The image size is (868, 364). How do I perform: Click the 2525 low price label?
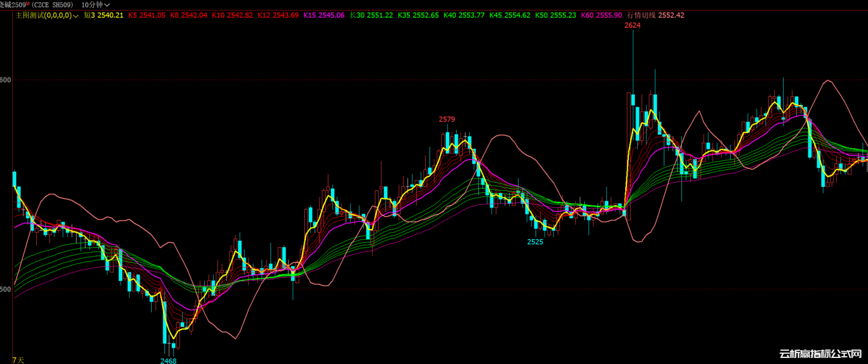pyautogui.click(x=535, y=242)
